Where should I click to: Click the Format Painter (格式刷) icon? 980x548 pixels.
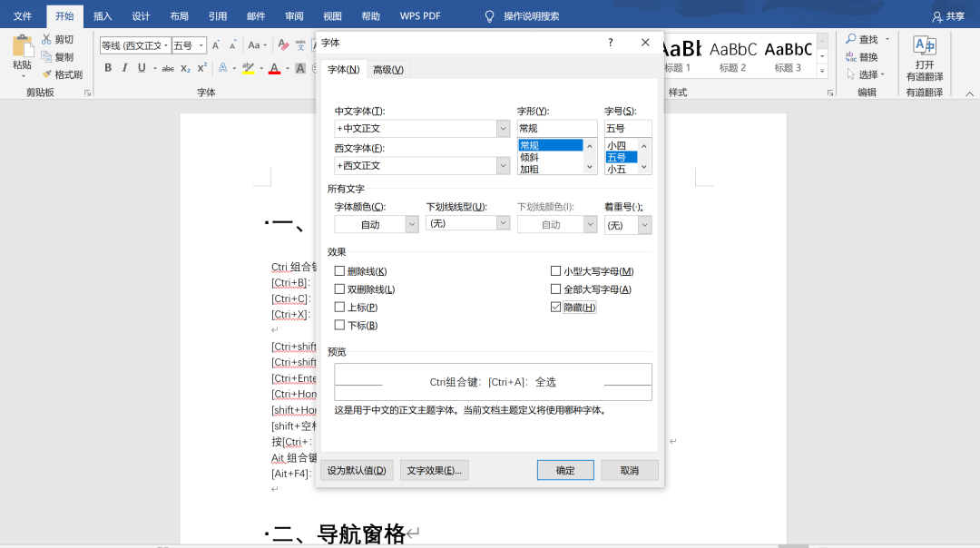[x=46, y=74]
